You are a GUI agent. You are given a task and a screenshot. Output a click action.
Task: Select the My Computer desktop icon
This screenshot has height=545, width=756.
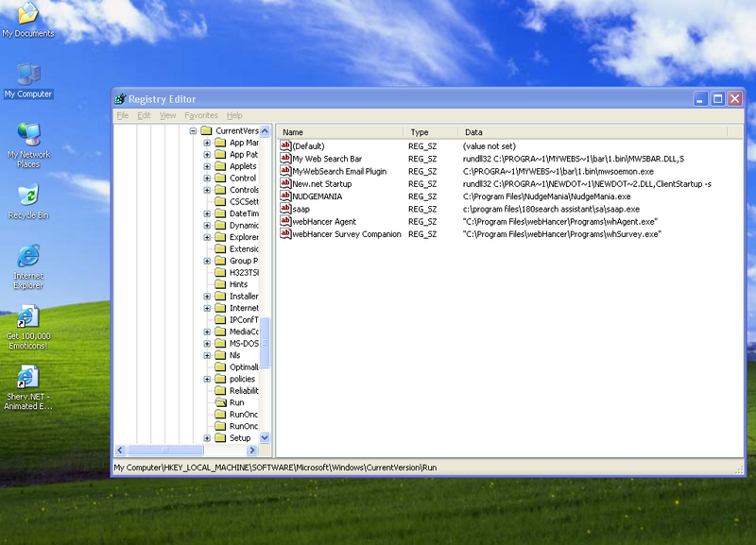coord(28,80)
